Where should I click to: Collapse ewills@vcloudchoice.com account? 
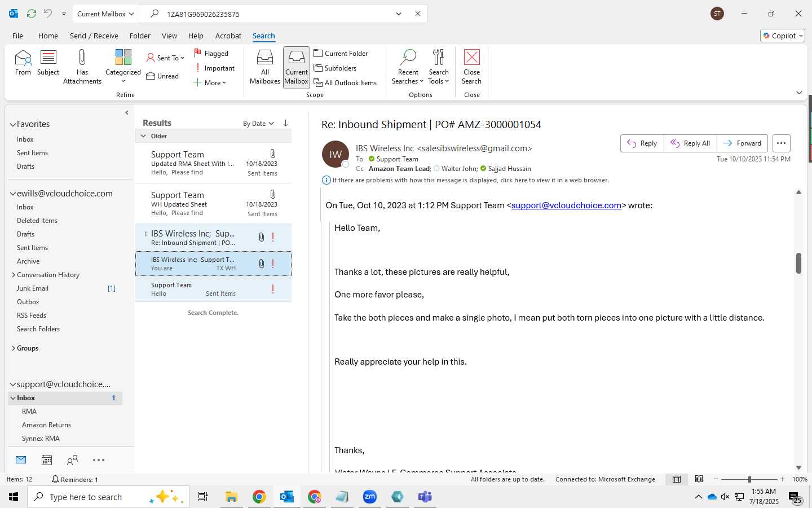tap(12, 194)
